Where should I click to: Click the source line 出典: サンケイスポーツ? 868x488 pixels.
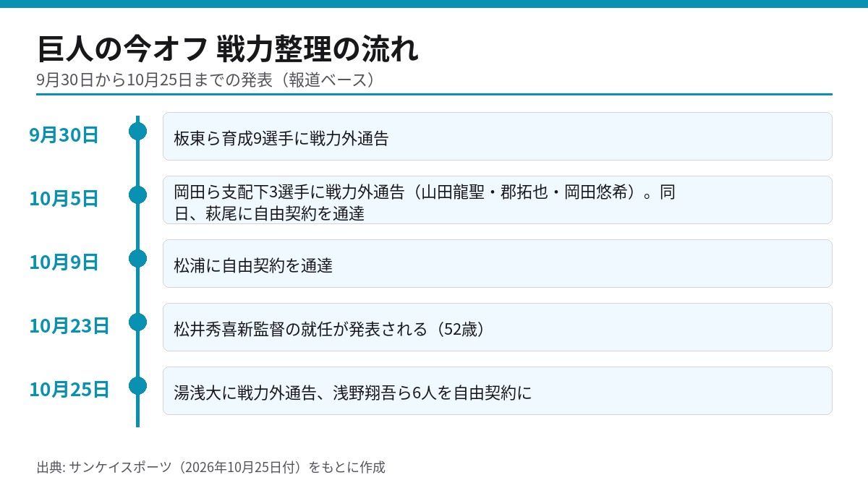[211, 467]
